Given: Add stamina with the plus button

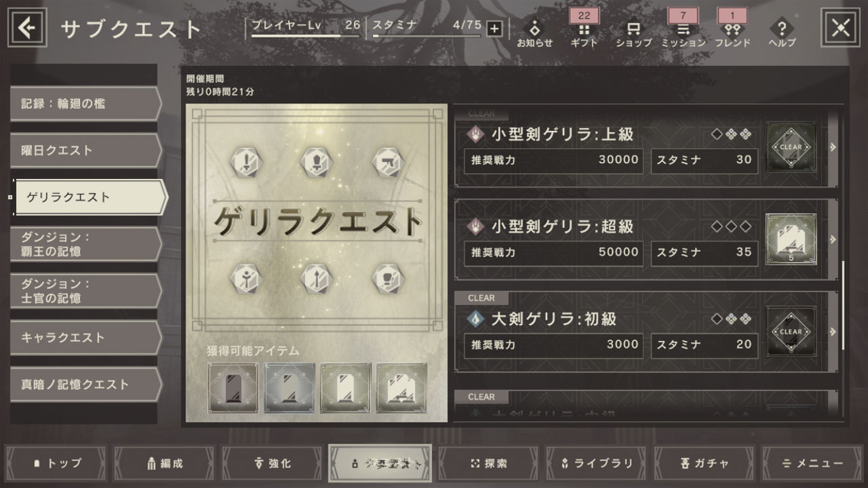Looking at the screenshot, I should 494,28.
